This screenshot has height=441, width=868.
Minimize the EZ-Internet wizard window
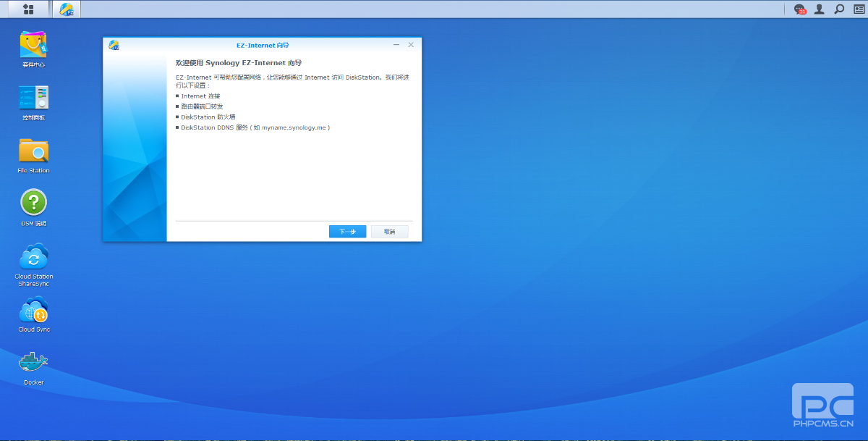(396, 45)
